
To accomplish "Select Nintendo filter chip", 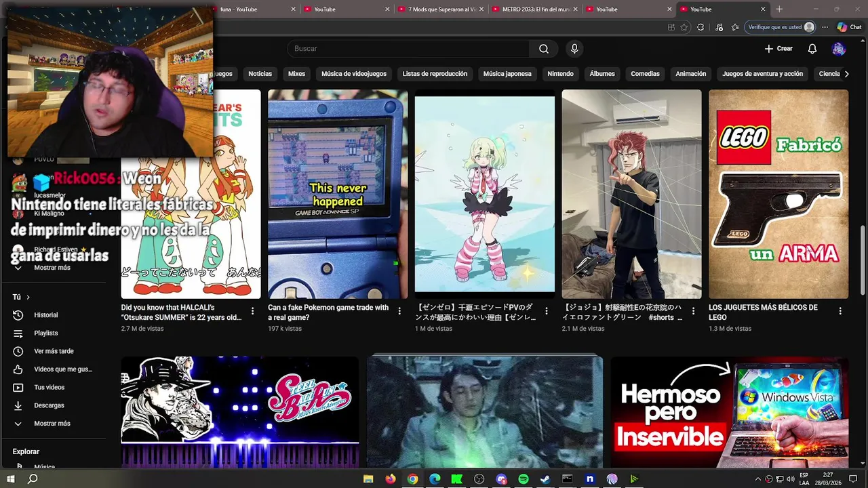I will [560, 73].
